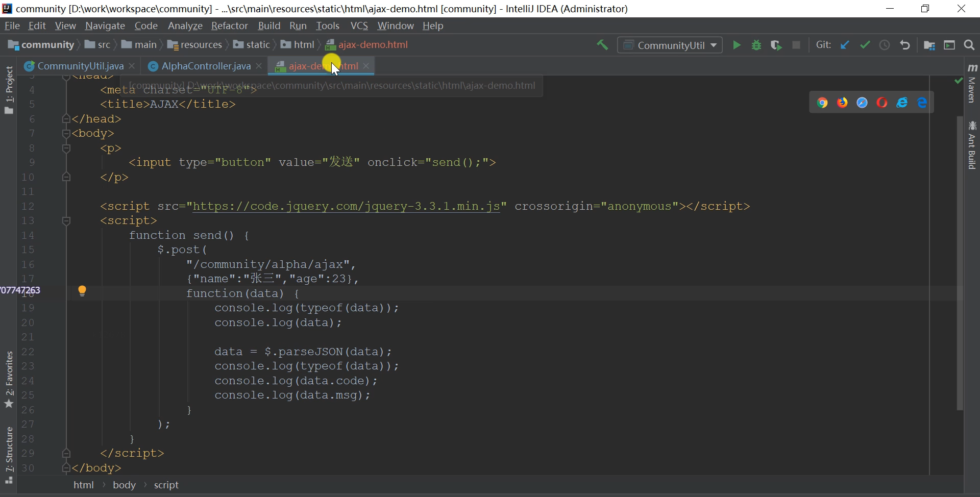Viewport: 980px width, 497px height.
Task: Select the html element in bottom breadcrumbs
Action: [84, 485]
